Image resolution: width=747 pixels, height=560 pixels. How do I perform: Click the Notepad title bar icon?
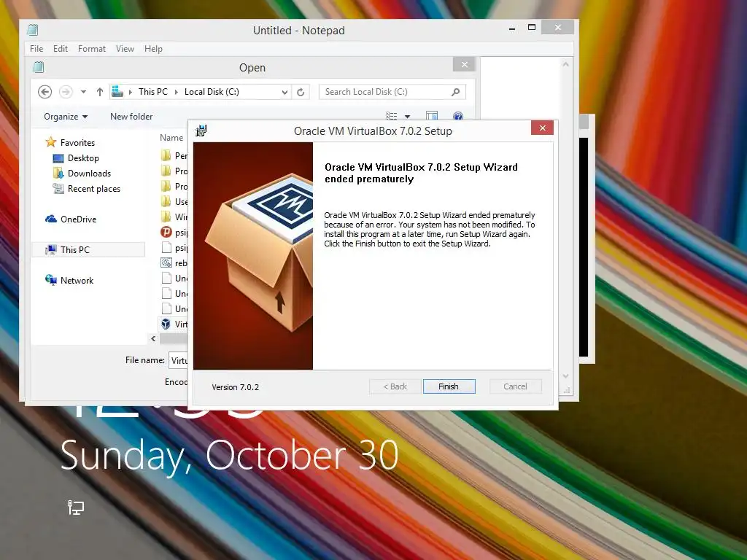pos(32,30)
